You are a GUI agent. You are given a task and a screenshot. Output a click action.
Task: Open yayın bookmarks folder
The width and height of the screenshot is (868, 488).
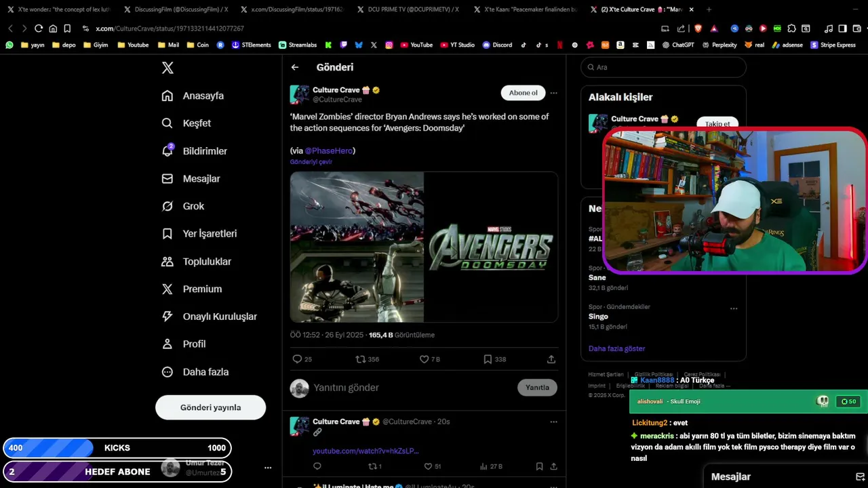(x=33, y=45)
